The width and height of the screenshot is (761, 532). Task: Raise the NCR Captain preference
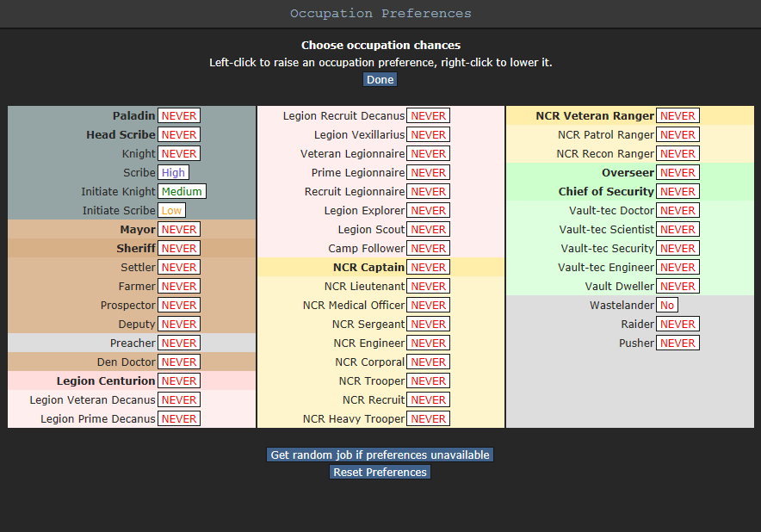[x=428, y=267]
